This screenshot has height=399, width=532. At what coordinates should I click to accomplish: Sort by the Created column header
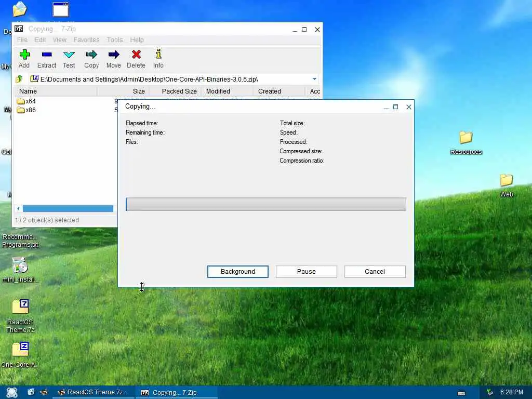[278, 91]
